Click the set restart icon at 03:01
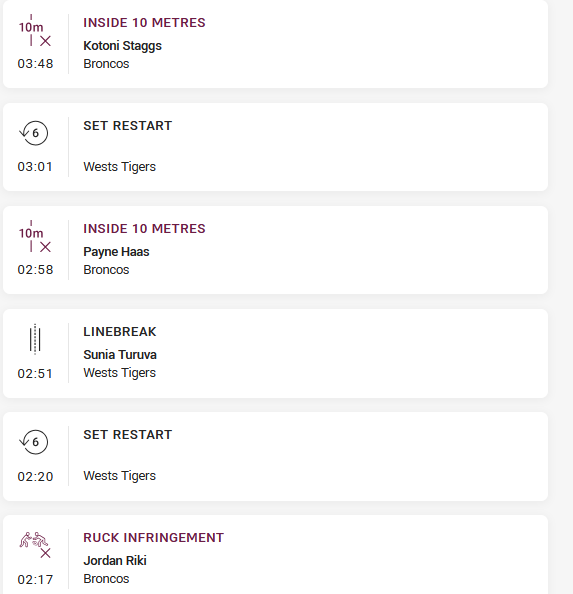 34,133
